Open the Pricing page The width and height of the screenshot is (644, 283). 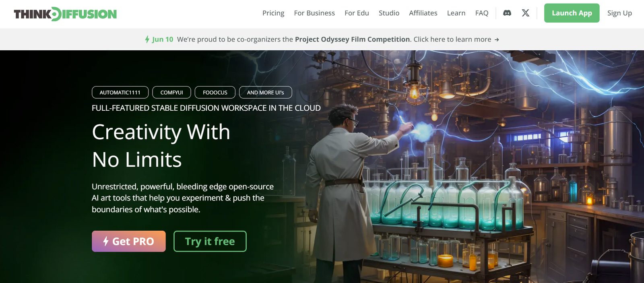pyautogui.click(x=273, y=13)
